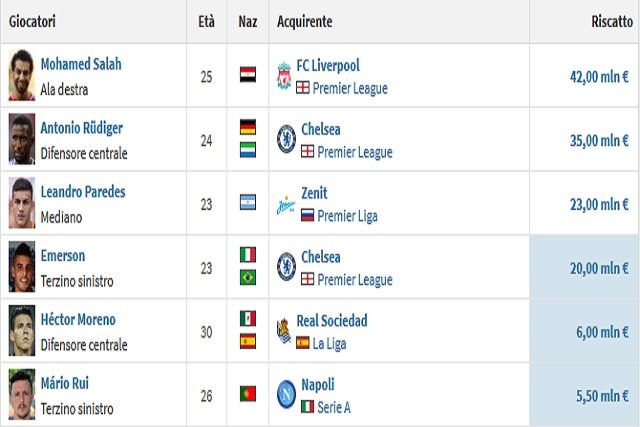Click the 42,00 mln € transfer fee
Viewport: 640px width, 427px height.
tap(599, 77)
